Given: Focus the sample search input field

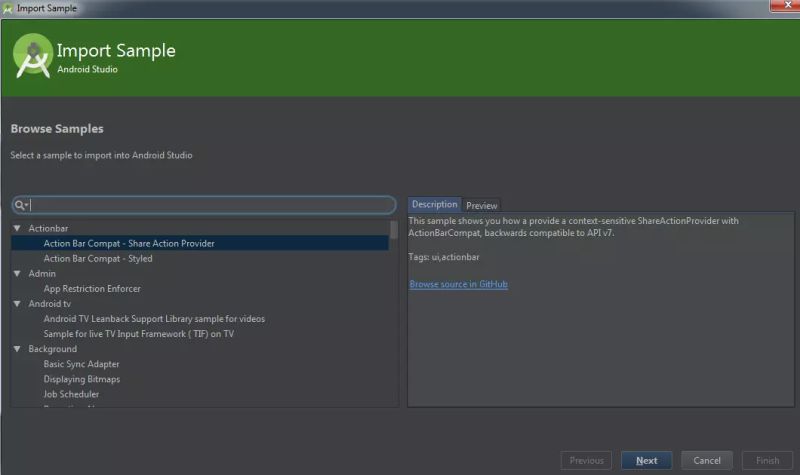Looking at the screenshot, I should point(204,205).
